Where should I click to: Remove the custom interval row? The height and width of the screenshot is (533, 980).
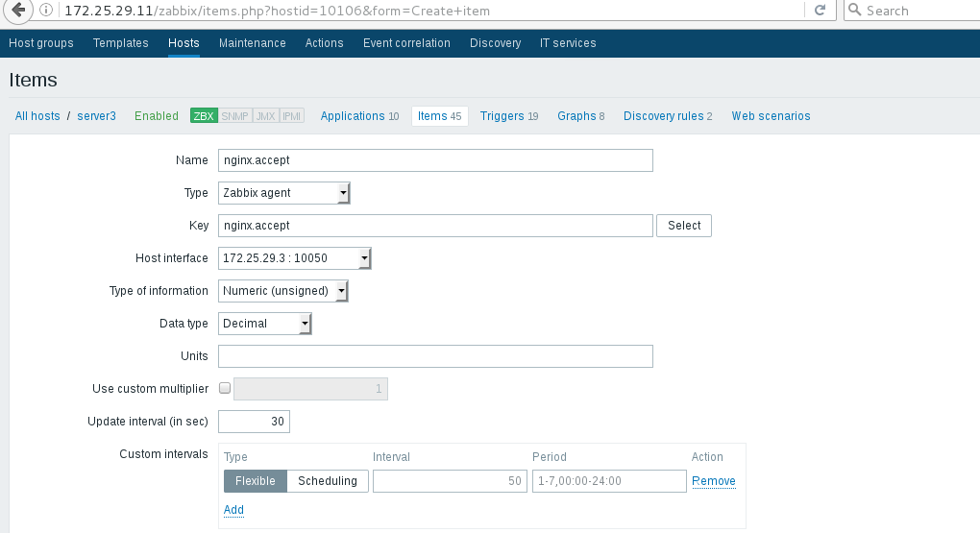(x=714, y=480)
